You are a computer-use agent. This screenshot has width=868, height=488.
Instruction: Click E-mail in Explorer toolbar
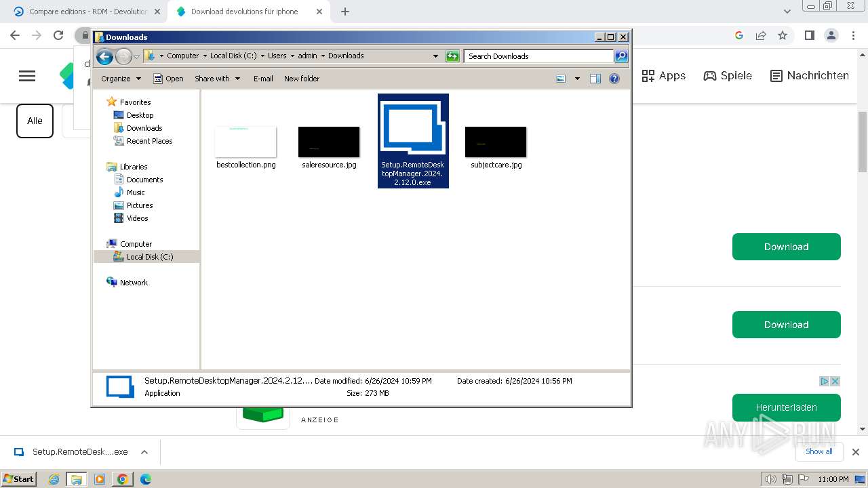[x=263, y=79]
